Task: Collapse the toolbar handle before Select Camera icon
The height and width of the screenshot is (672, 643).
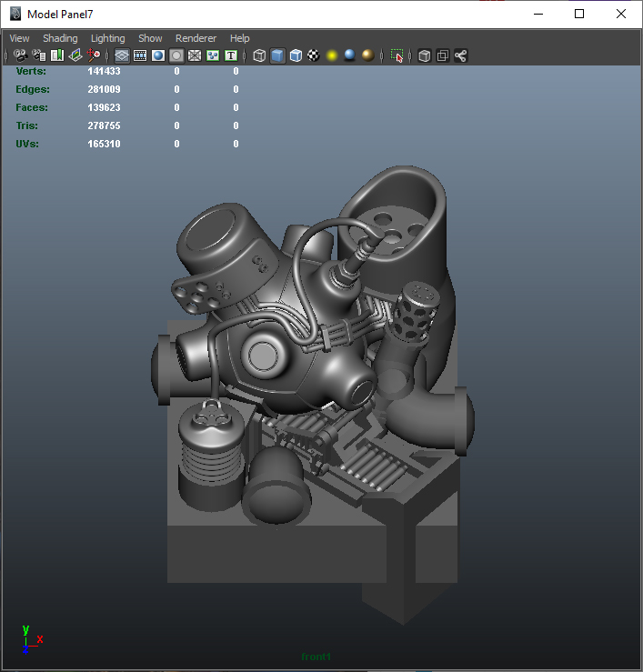Action: click(6, 55)
